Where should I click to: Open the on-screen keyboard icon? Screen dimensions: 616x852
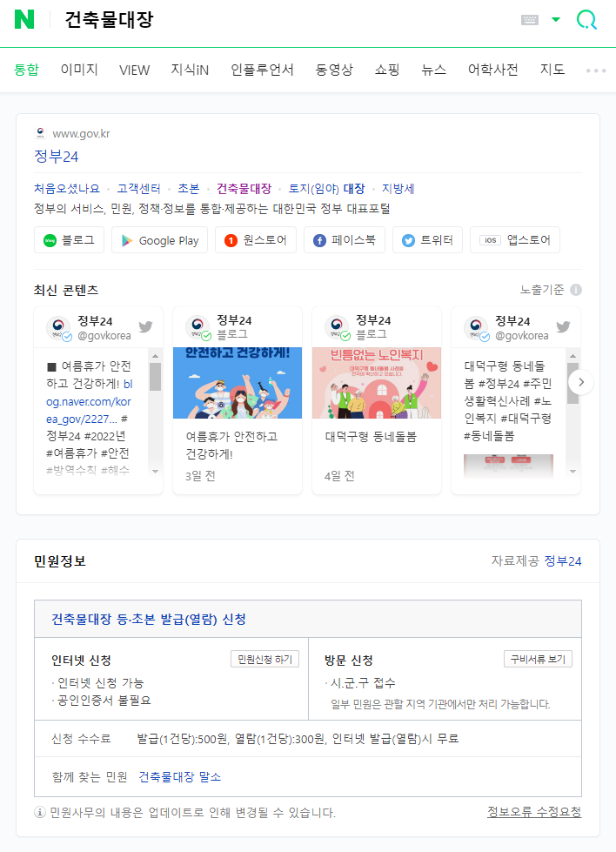tap(530, 20)
